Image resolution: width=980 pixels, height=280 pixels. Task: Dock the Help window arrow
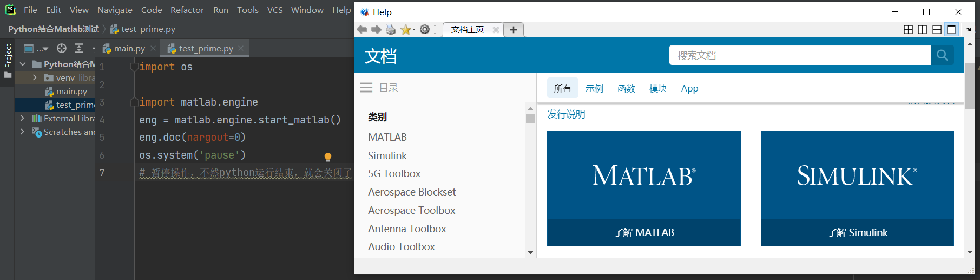coord(969,30)
